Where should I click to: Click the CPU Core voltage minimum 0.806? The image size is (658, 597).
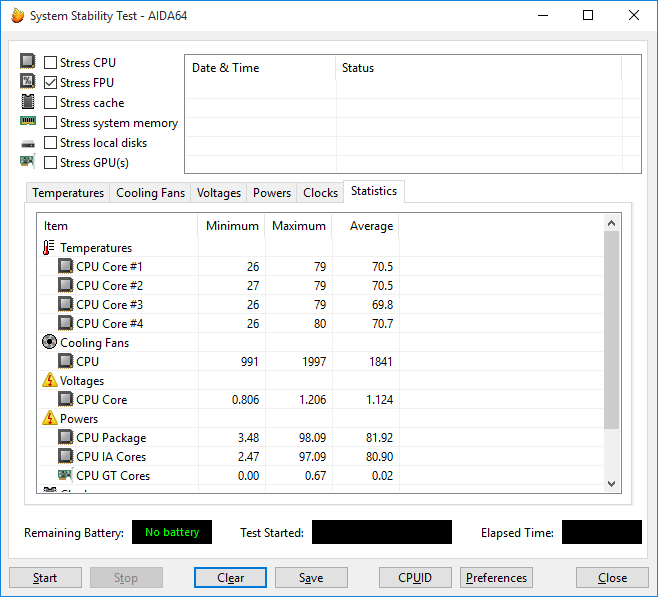245,399
